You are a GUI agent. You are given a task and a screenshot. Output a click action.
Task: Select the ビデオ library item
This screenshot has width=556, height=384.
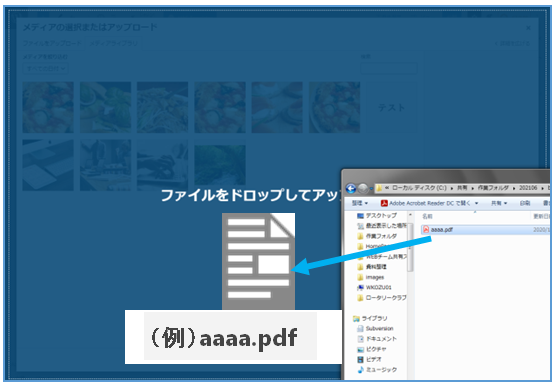(x=369, y=359)
